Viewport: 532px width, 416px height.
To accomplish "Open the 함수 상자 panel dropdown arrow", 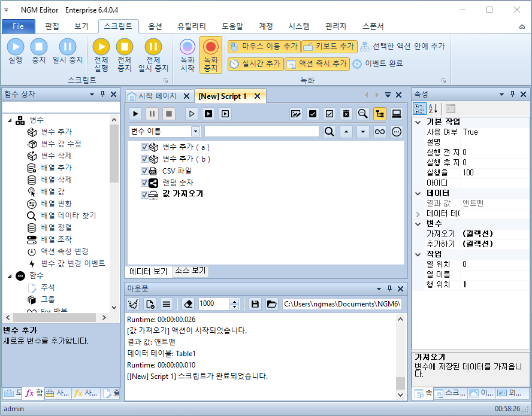I will click(92, 94).
